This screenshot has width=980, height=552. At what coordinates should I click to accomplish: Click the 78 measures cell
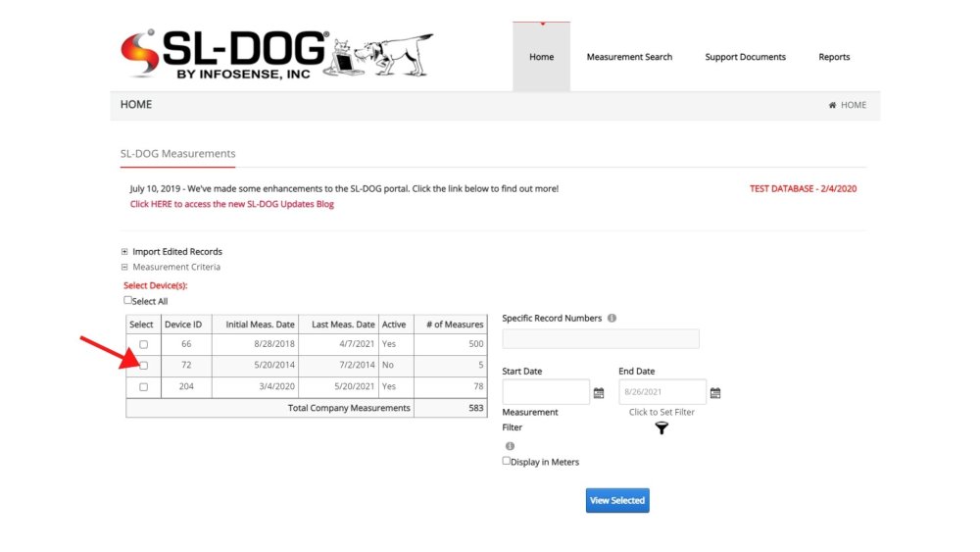(x=451, y=386)
